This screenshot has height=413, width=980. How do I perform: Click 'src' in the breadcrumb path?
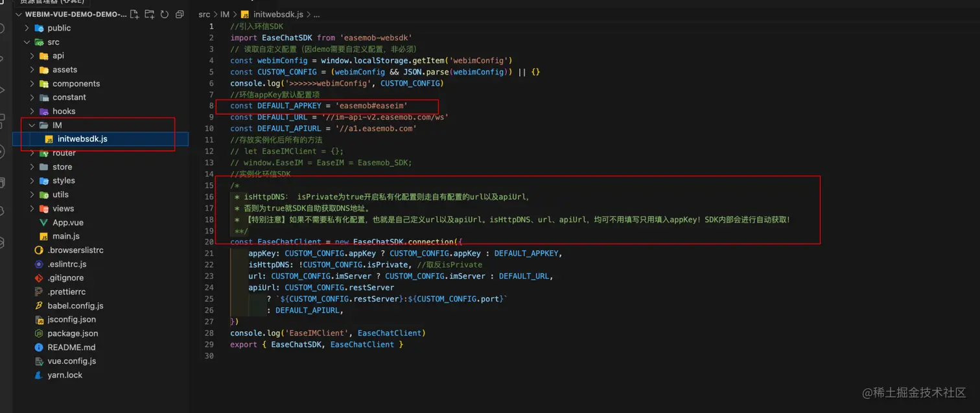click(204, 14)
